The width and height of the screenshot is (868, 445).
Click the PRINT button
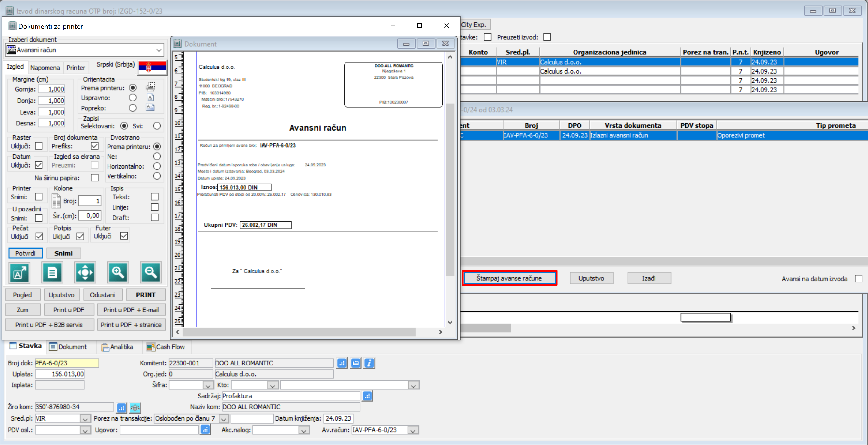click(146, 295)
